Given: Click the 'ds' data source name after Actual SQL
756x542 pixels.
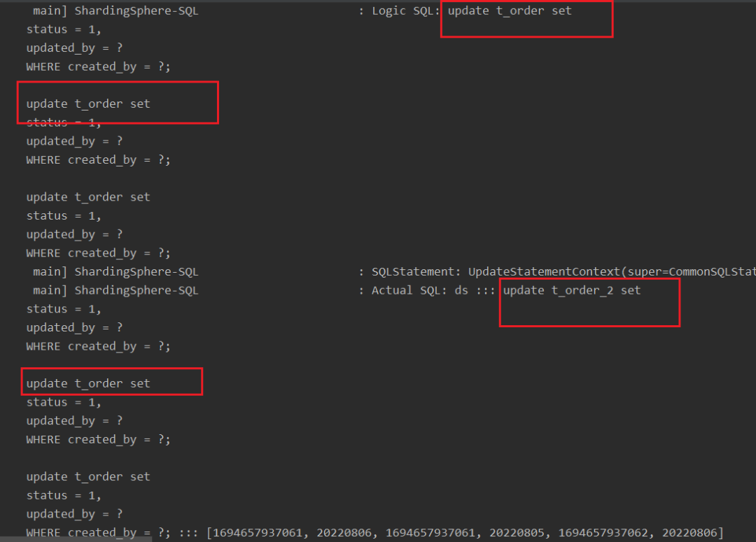Looking at the screenshot, I should tap(461, 290).
